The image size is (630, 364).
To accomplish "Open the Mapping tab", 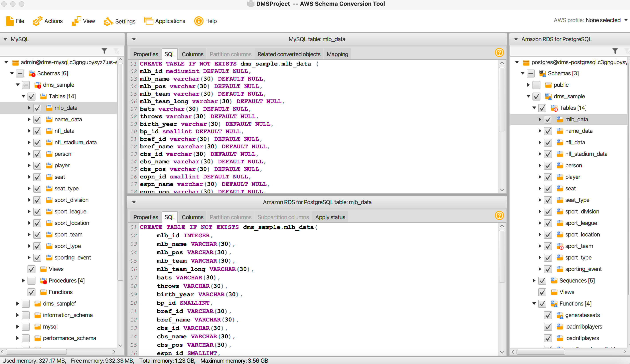I will click(337, 54).
